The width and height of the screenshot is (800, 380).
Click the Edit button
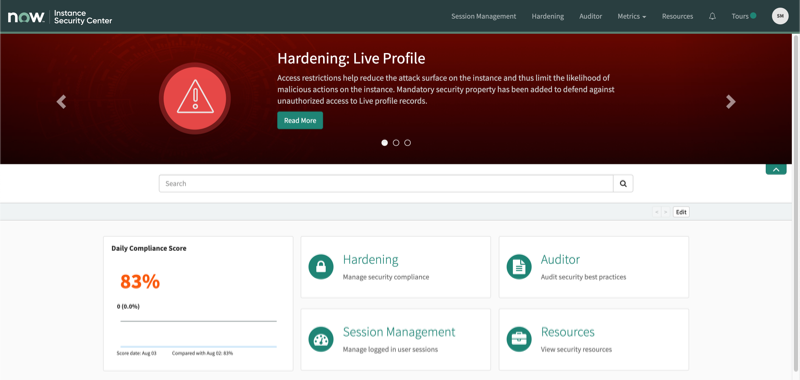[x=681, y=212]
